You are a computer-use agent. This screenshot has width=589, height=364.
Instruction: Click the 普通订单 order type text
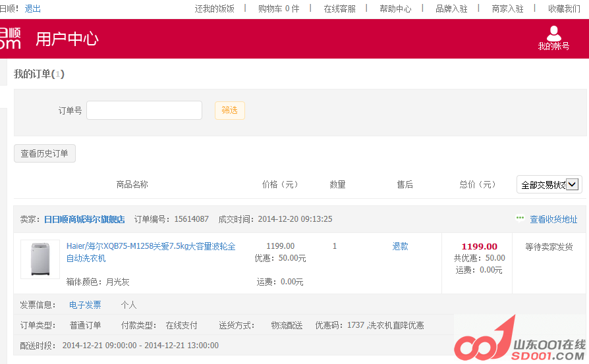85,325
